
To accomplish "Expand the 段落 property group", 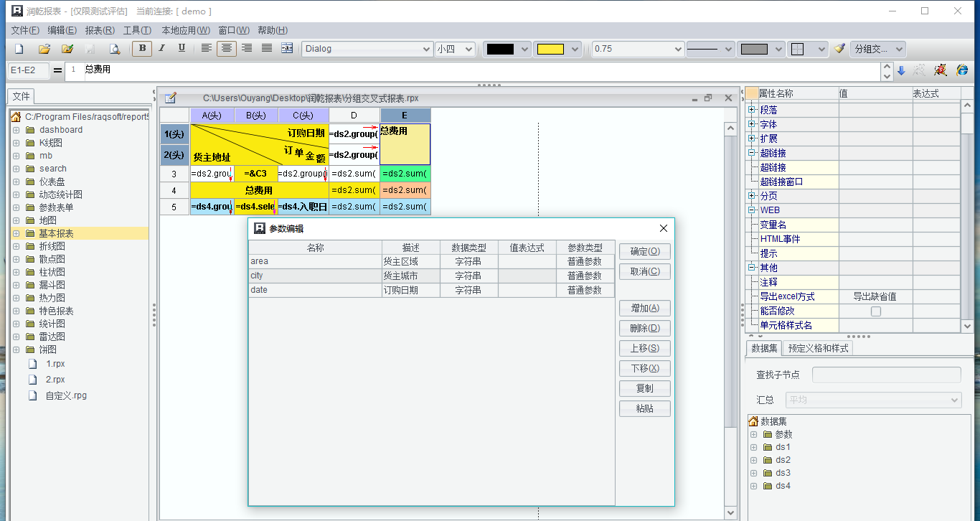I will coord(752,110).
